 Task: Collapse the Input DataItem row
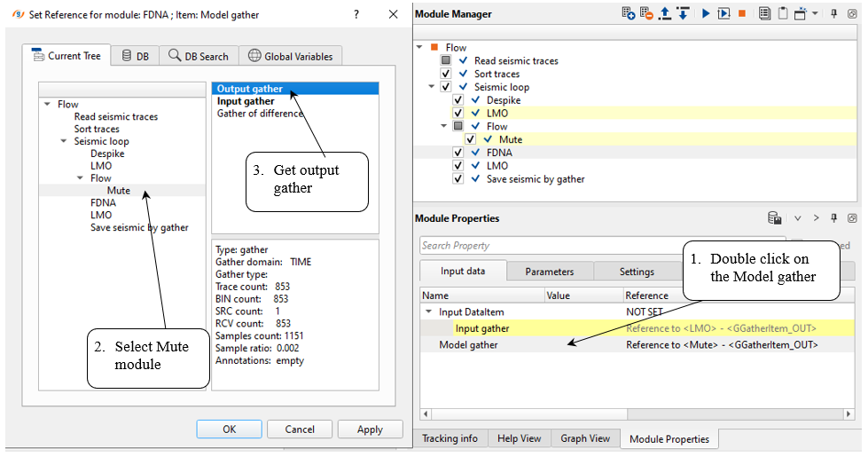(x=429, y=312)
